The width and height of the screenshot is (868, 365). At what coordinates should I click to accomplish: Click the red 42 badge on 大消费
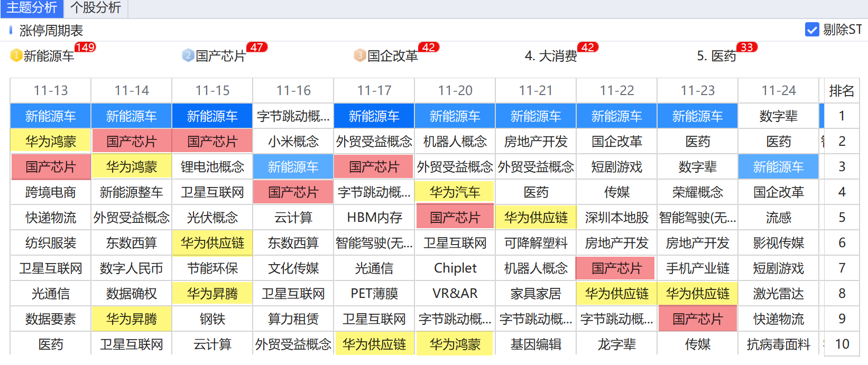point(587,48)
